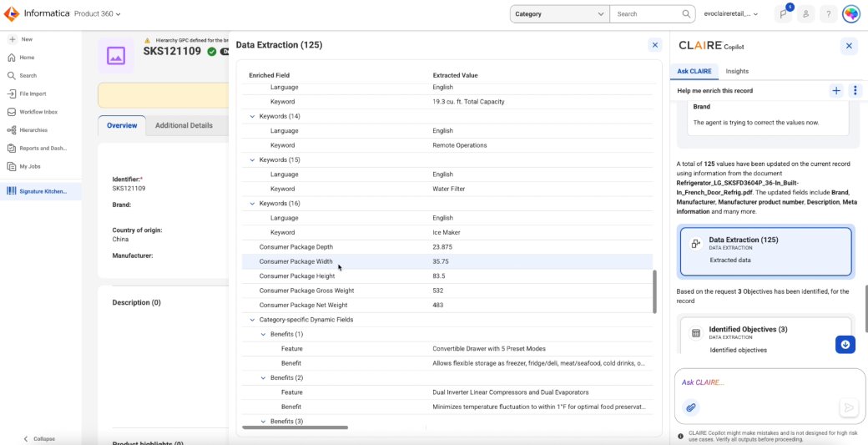Jump to latest message with down arrow
The width and height of the screenshot is (868, 445).
tap(845, 344)
